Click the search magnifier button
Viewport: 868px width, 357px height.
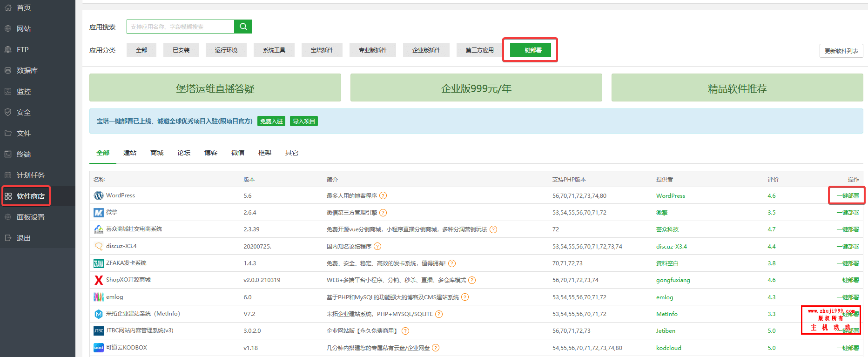point(243,27)
